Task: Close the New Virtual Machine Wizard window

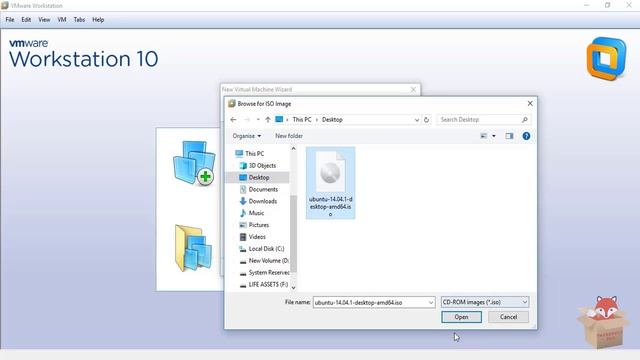Action: (x=413, y=89)
